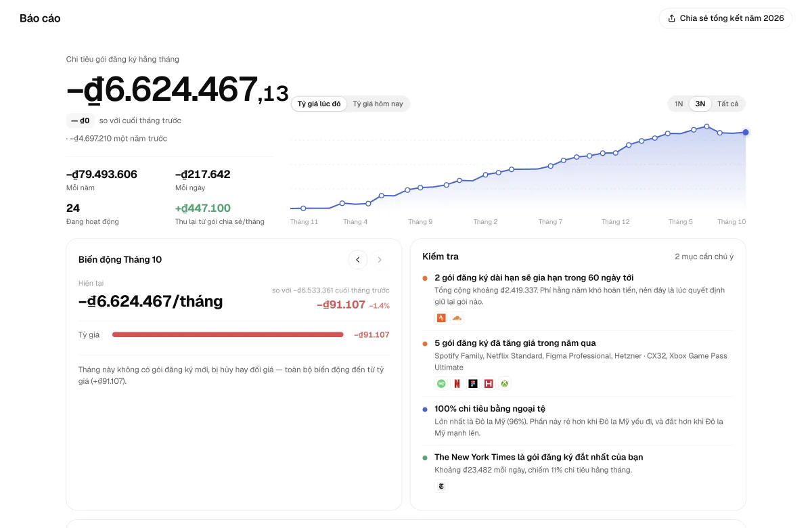Screen dimensions: 812x528
Task: Click the Tháng 12 chart axis label
Action: pos(616,222)
